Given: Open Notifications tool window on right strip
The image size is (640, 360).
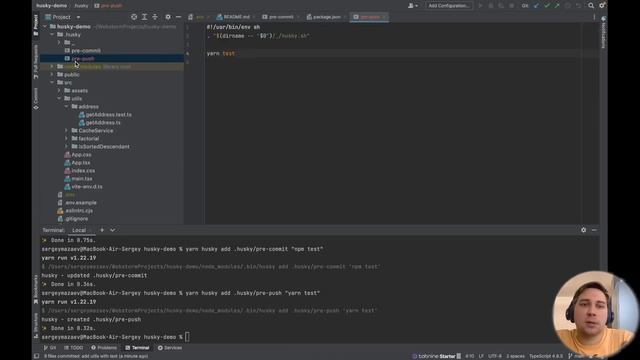Looking at the screenshot, I should coord(603,33).
